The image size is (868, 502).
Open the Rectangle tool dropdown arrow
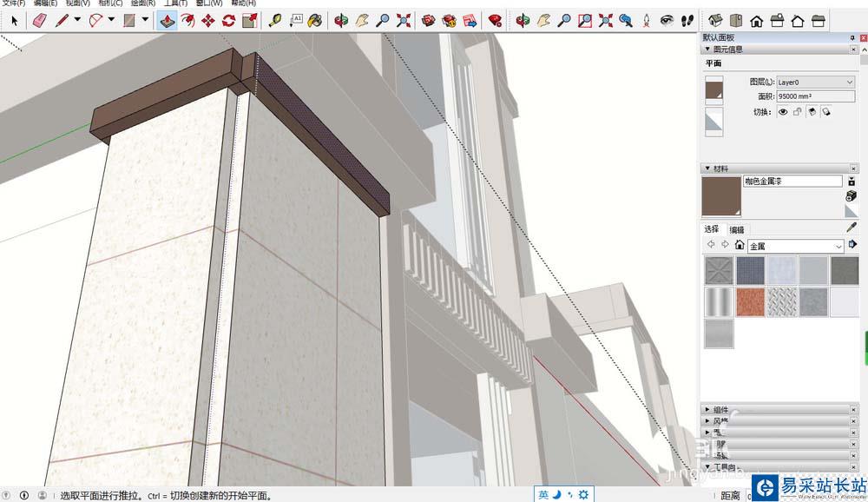coord(145,20)
